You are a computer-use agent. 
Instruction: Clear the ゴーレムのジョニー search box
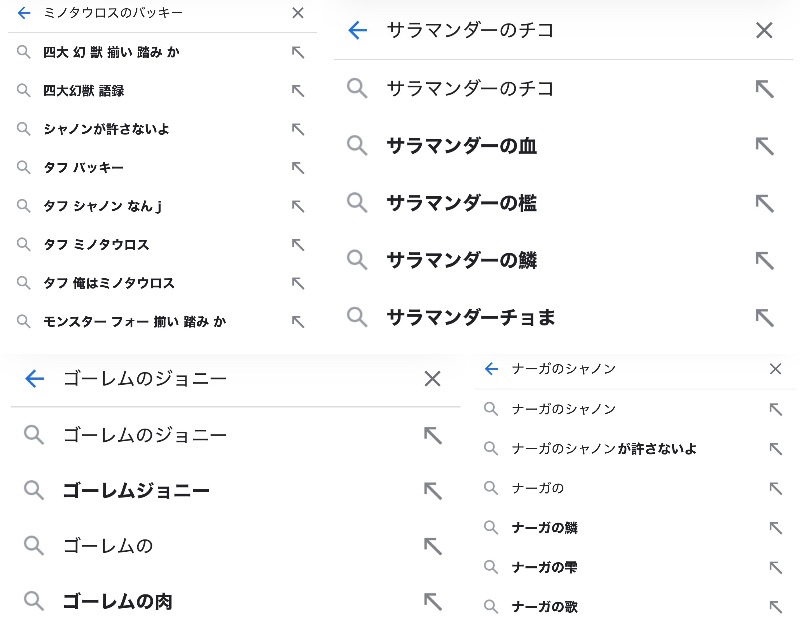point(432,378)
